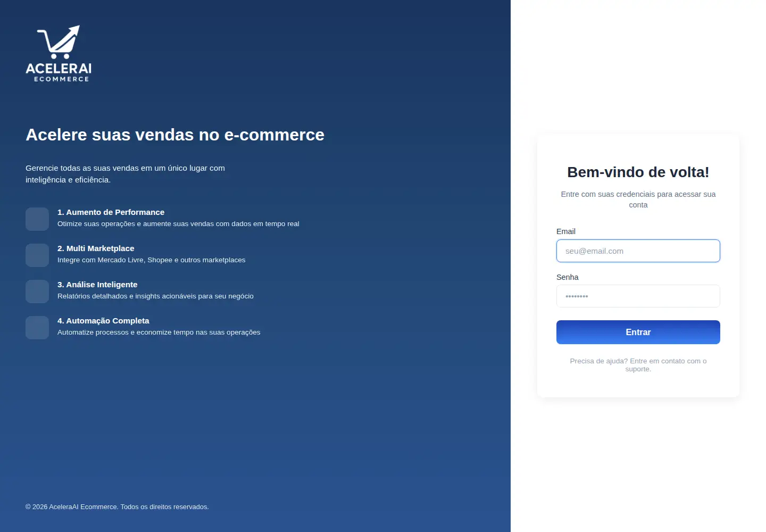
Task: Click the '3. Análise Inteligente' title
Action: [x=97, y=285]
